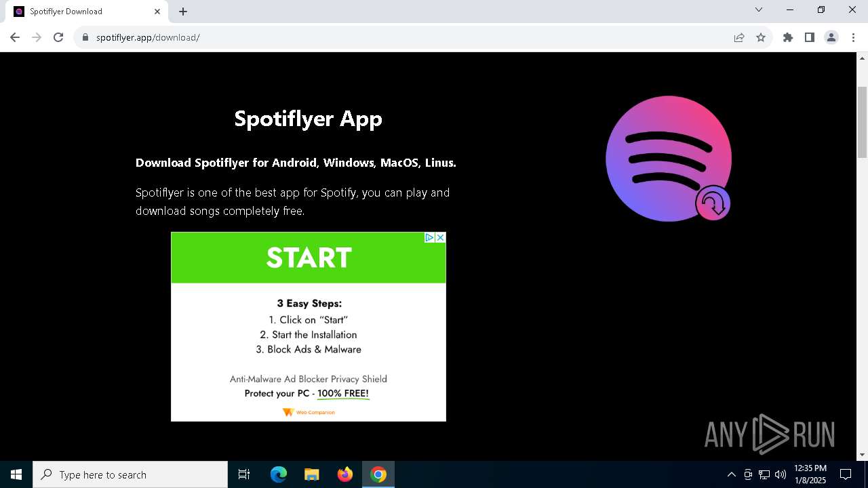868x488 pixels.
Task: Reload the Spotiflyer download page
Action: (58, 37)
